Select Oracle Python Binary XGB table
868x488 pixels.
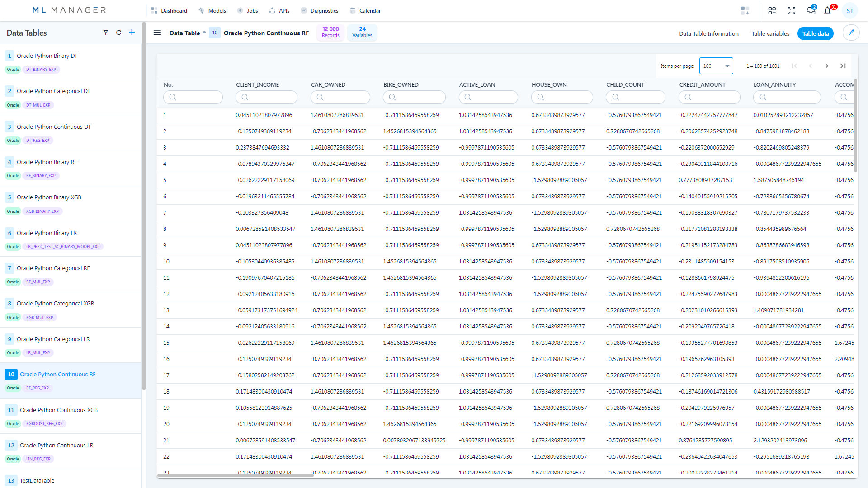point(71,204)
